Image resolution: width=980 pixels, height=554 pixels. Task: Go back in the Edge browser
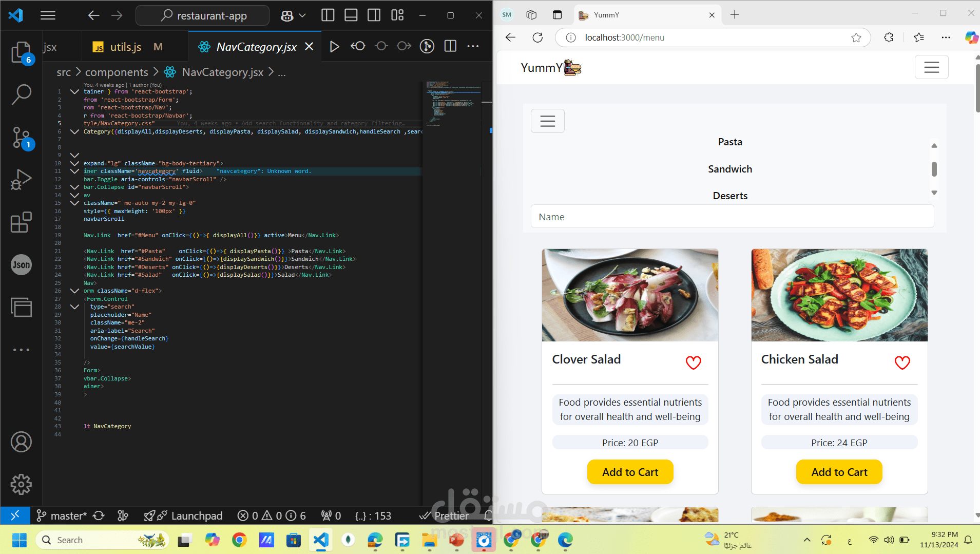tap(510, 37)
